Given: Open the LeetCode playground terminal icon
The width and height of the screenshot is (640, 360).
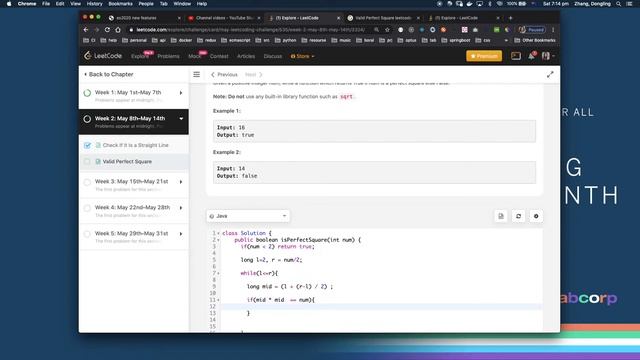Looking at the screenshot, I should tap(516, 56).
